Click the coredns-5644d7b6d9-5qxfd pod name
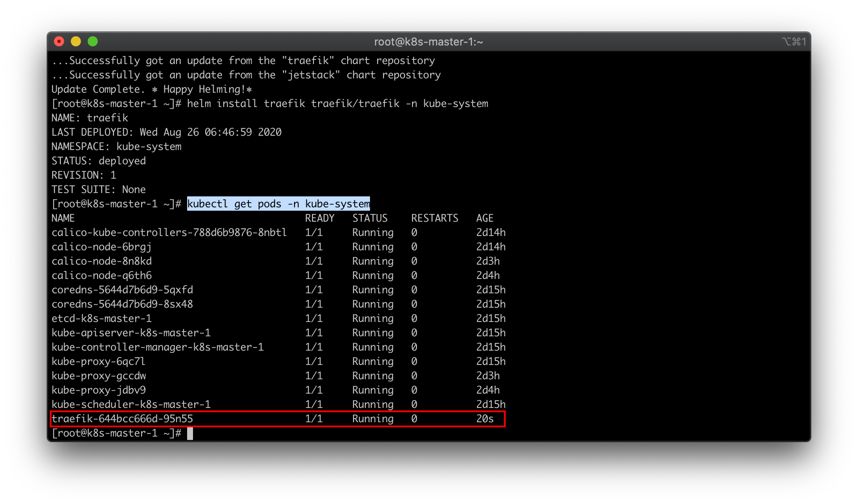Image resolution: width=858 pixels, height=504 pixels. (x=122, y=290)
